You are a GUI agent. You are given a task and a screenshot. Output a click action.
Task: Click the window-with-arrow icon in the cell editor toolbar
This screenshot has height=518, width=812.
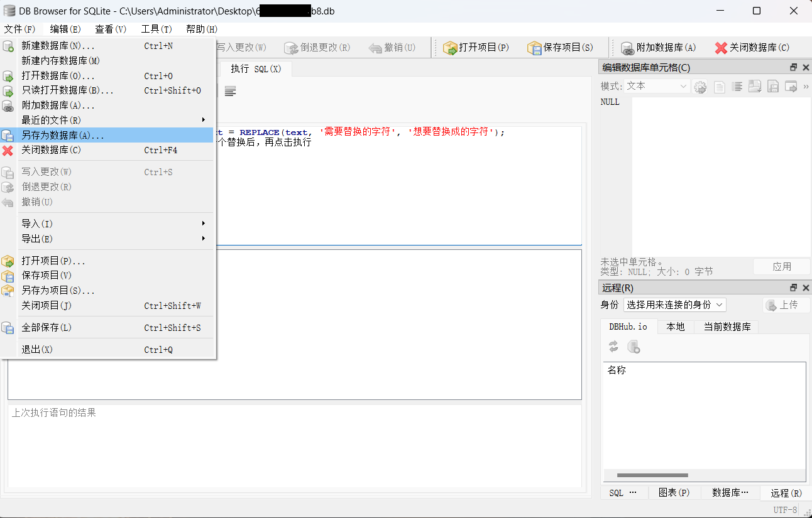click(791, 87)
